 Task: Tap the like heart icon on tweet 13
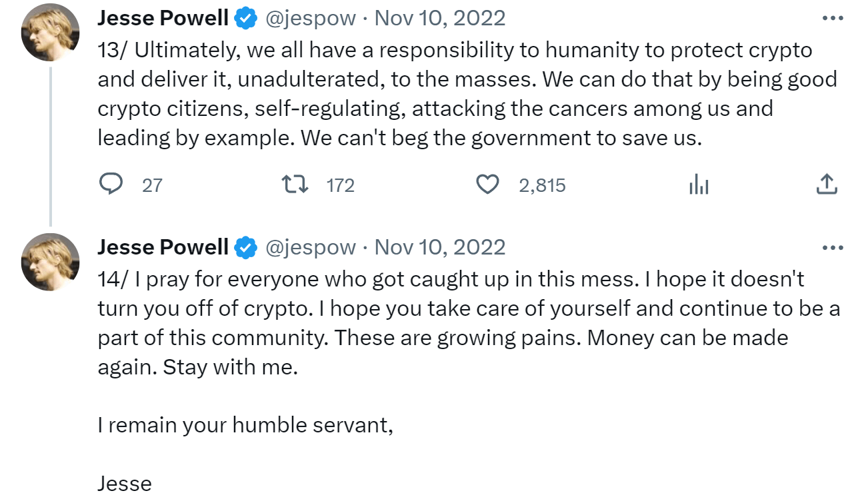(487, 185)
